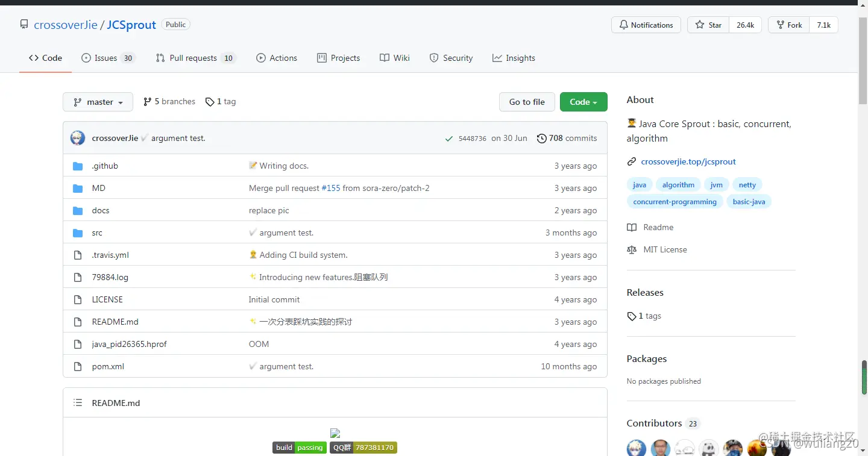Screen dimensions: 868x456
Task: Open the docs folder icon
Action: pyautogui.click(x=78, y=210)
